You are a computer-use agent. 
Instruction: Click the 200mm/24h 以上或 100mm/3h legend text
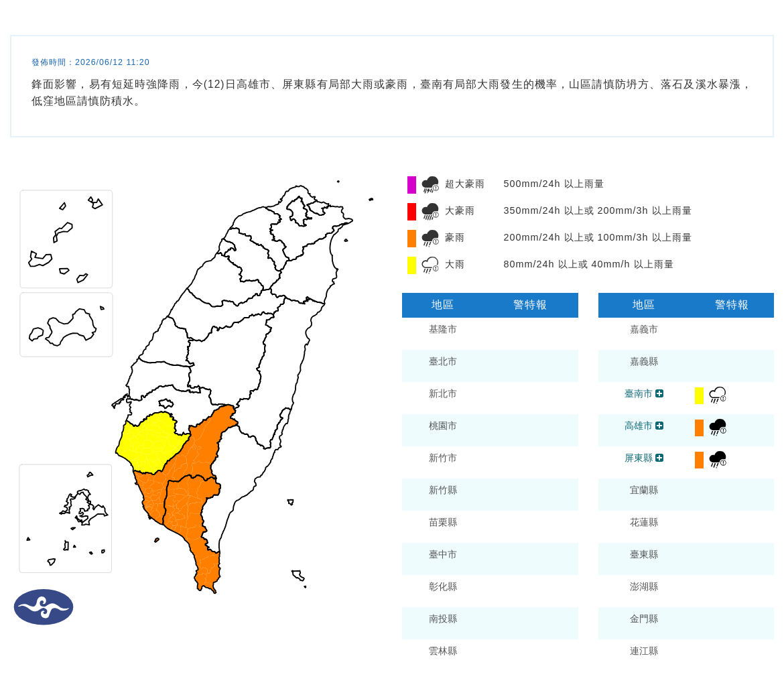tap(597, 237)
